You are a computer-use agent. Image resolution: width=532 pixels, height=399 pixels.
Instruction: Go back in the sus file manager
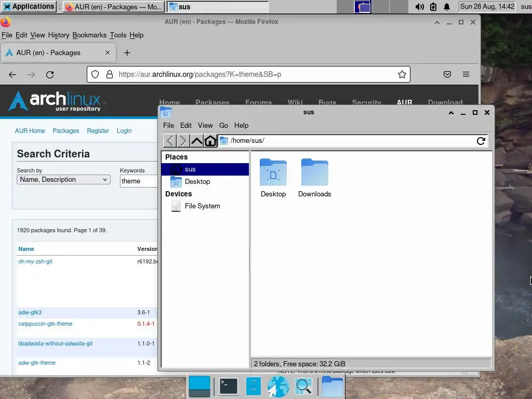[x=170, y=140]
